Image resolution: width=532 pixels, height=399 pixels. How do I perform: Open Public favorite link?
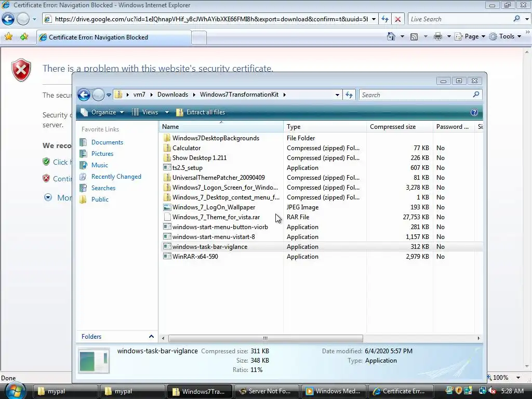pyautogui.click(x=100, y=199)
